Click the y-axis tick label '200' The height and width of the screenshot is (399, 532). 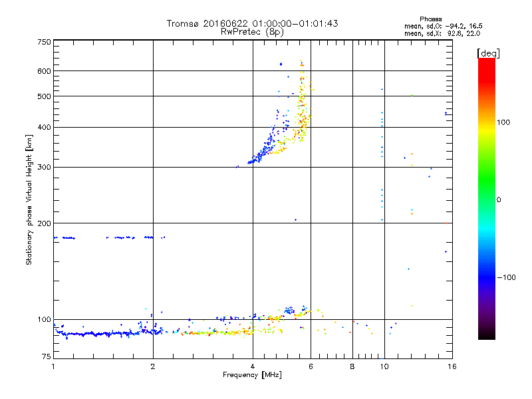tap(44, 223)
